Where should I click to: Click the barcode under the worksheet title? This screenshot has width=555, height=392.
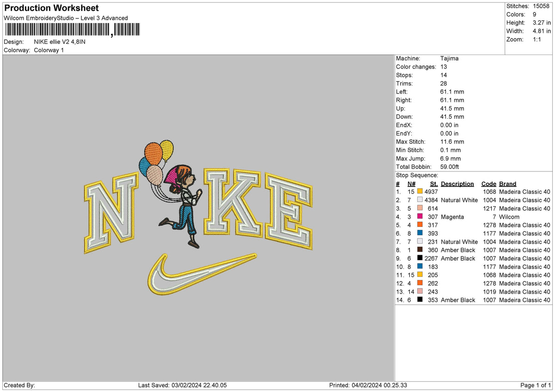pyautogui.click(x=74, y=30)
